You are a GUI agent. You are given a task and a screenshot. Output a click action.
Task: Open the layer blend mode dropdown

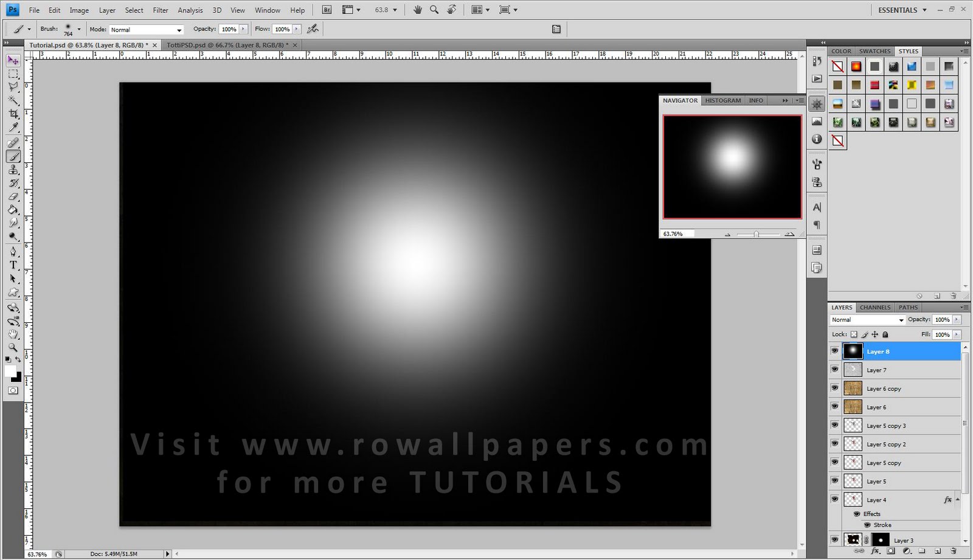867,320
